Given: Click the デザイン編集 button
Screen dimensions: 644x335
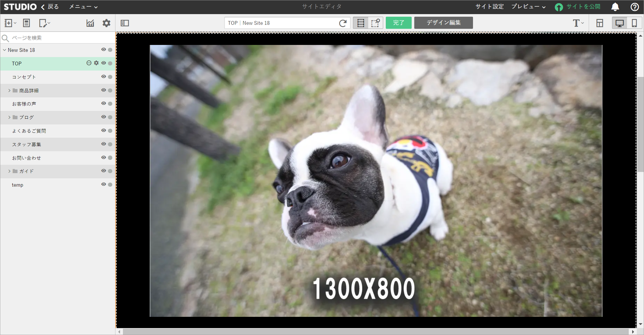Looking at the screenshot, I should (x=443, y=23).
